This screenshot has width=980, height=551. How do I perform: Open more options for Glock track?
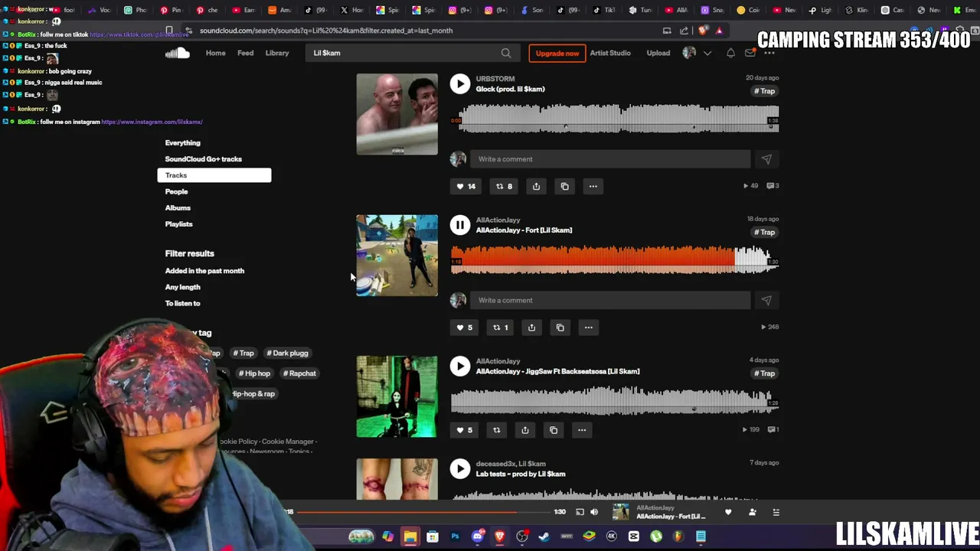coord(593,186)
